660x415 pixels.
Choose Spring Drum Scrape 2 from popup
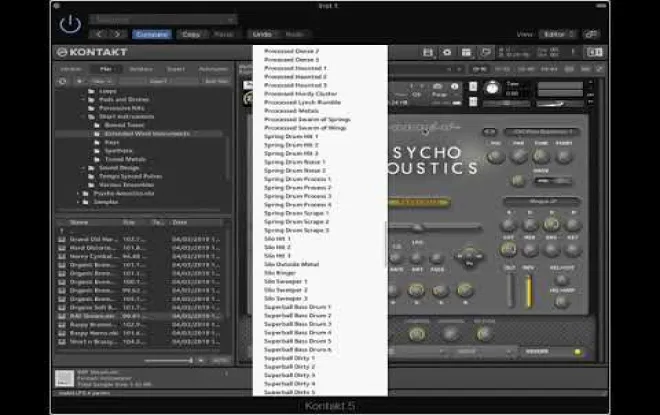tap(296, 222)
